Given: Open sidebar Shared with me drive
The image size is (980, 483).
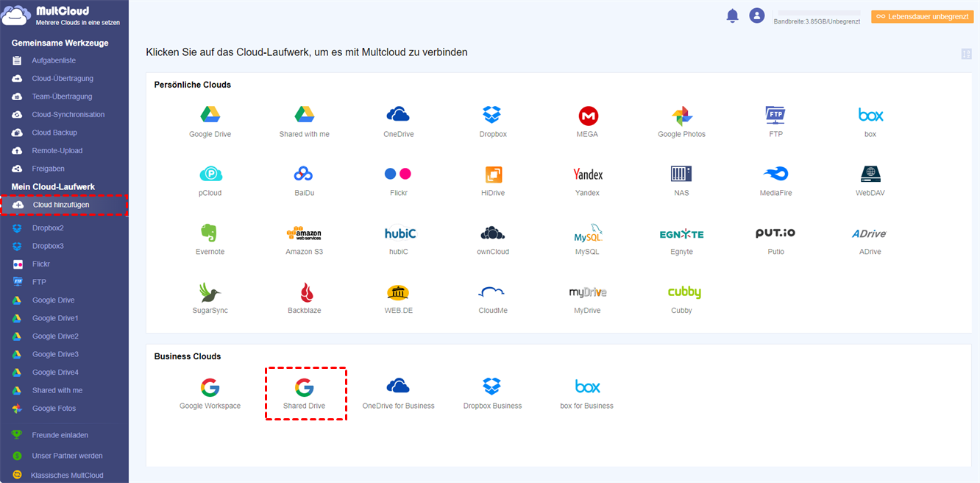Looking at the screenshot, I should pyautogui.click(x=57, y=390).
